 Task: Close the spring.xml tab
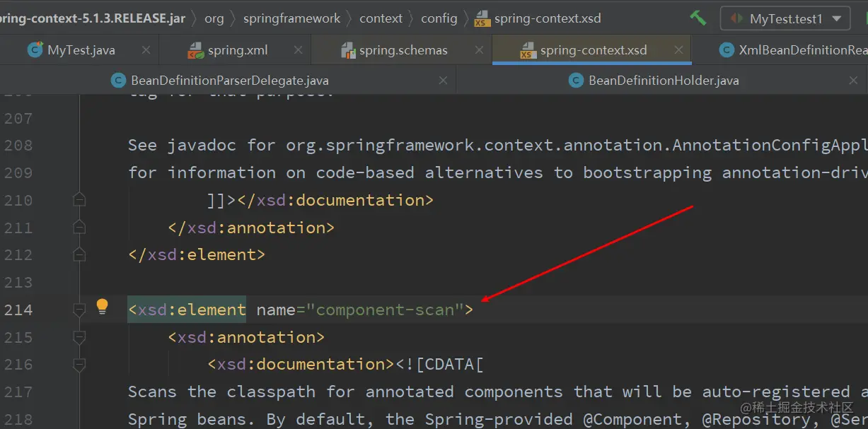[x=298, y=50]
